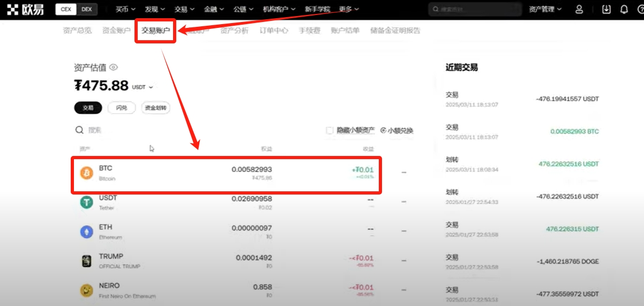The height and width of the screenshot is (306, 644).
Task: Select the USDT balance 0.02690958
Action: (x=252, y=199)
